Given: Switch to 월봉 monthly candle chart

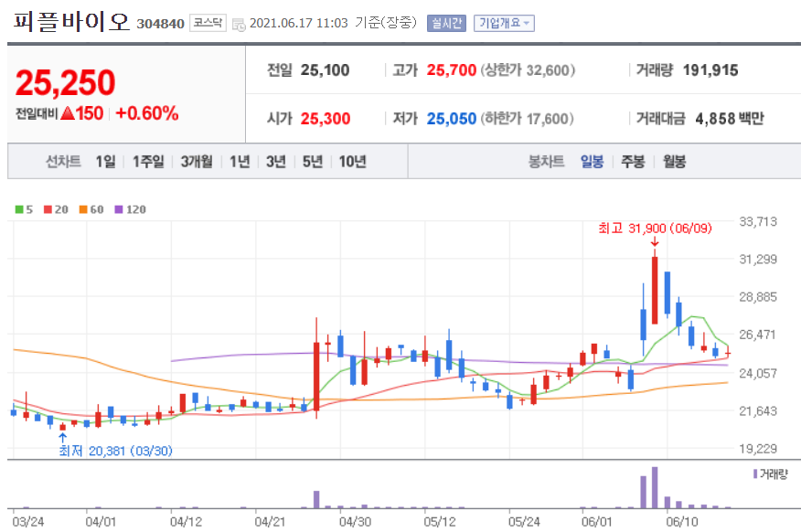Looking at the screenshot, I should 674,162.
